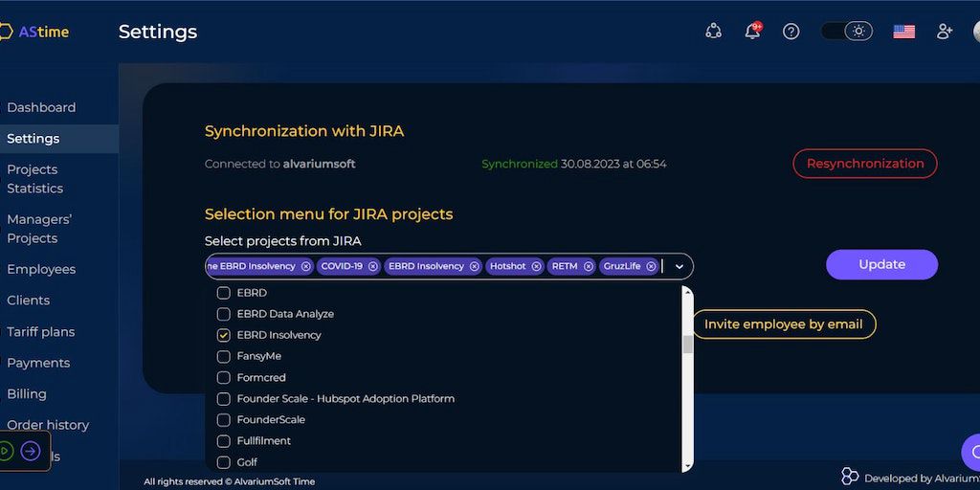This screenshot has height=490, width=980.
Task: Click the Settings page title
Action: pos(158,32)
